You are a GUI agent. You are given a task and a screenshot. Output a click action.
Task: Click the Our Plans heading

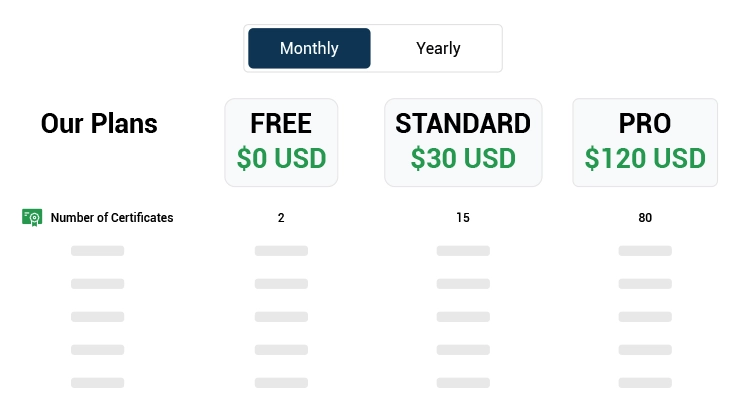[99, 124]
